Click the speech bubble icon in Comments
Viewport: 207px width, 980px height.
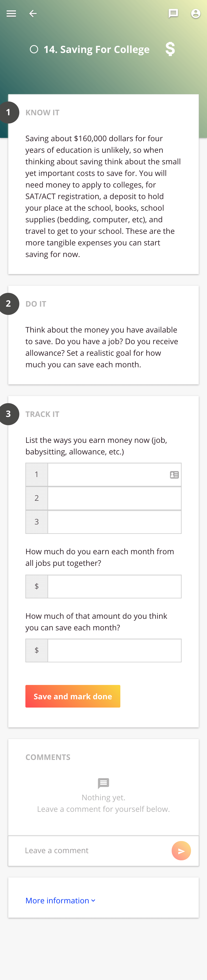pos(103,783)
